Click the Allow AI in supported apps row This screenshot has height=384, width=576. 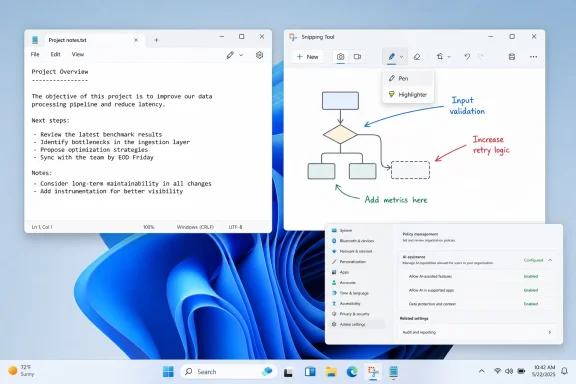point(478,290)
